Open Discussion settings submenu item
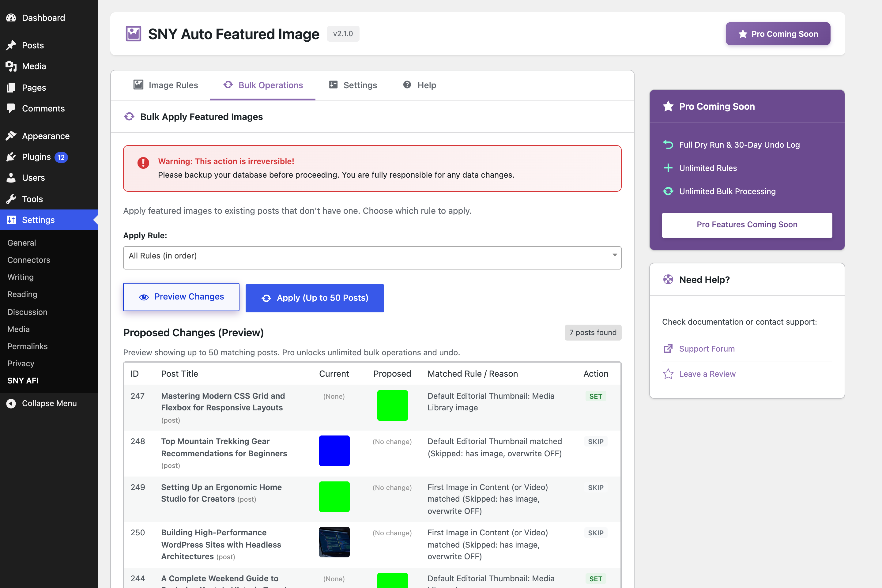 pyautogui.click(x=27, y=312)
